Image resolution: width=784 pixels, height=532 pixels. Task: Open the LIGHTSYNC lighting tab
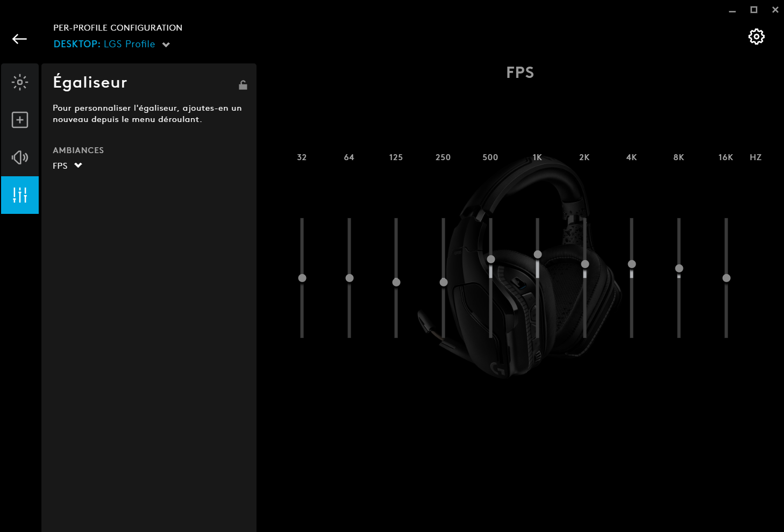(20, 82)
